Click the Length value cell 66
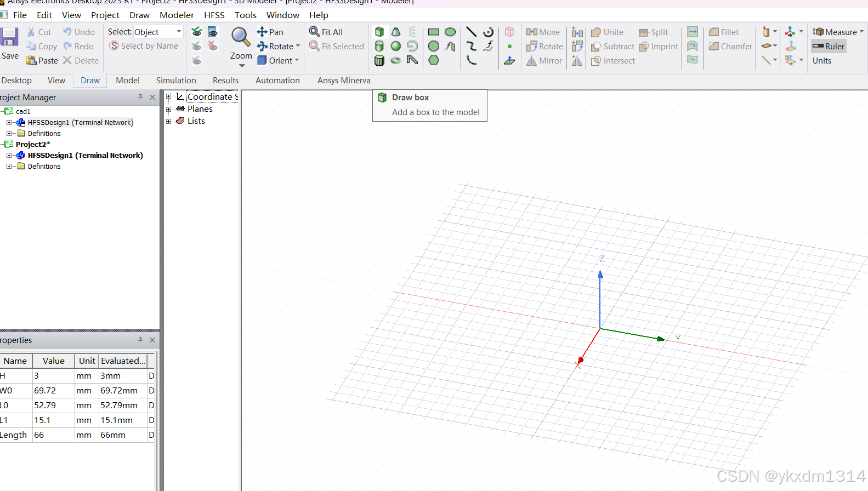 (x=53, y=435)
